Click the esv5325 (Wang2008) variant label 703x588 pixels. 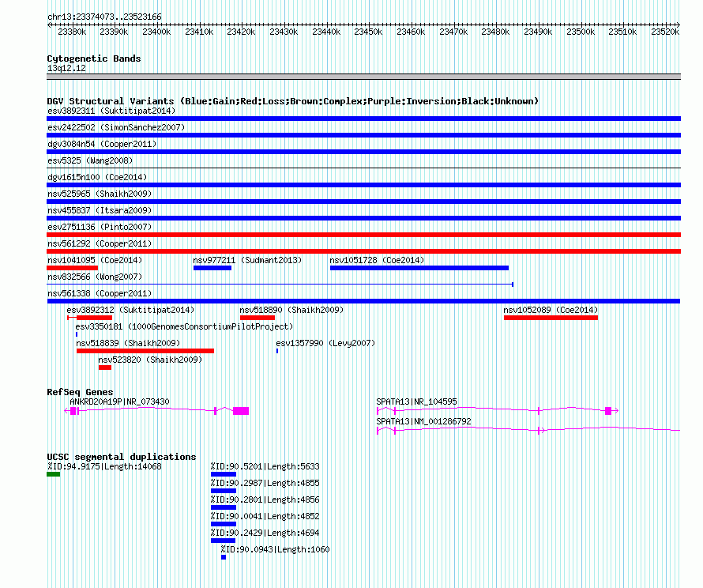point(90,160)
